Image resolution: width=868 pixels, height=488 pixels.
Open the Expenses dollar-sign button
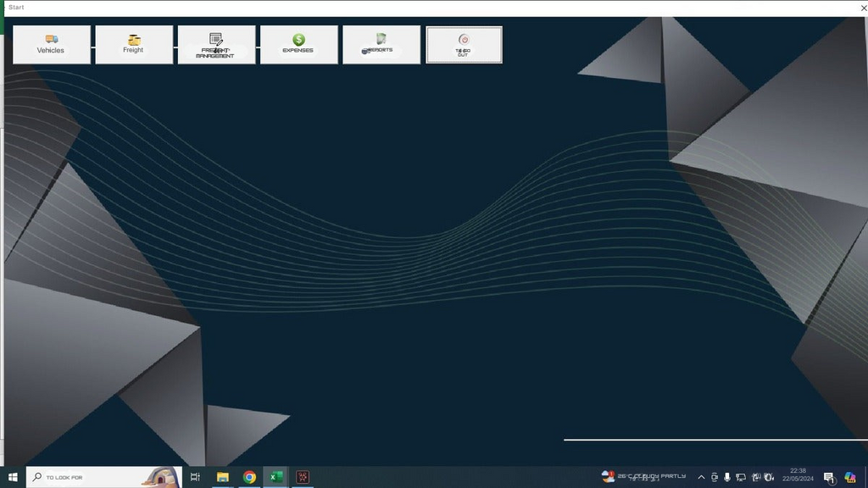tap(298, 45)
